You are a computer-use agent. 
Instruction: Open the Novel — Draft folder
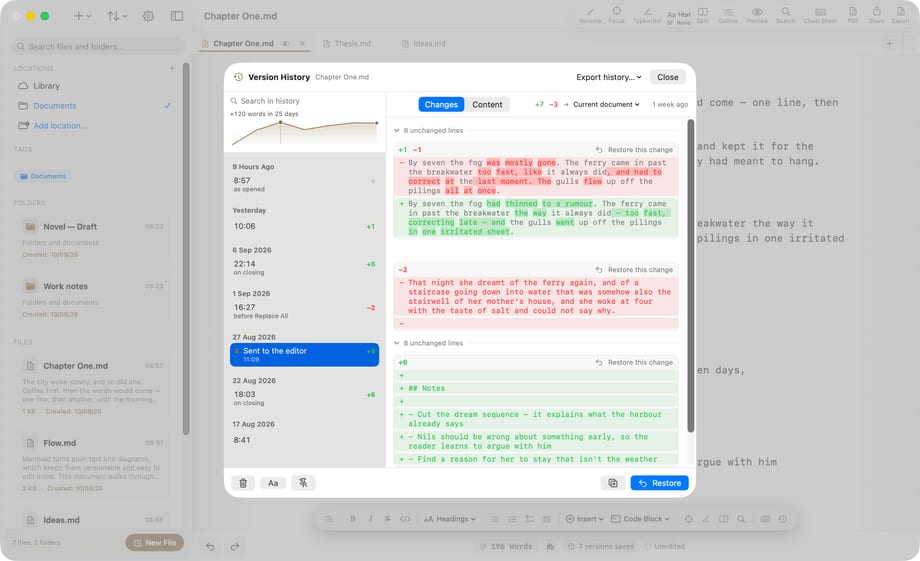(x=94, y=239)
